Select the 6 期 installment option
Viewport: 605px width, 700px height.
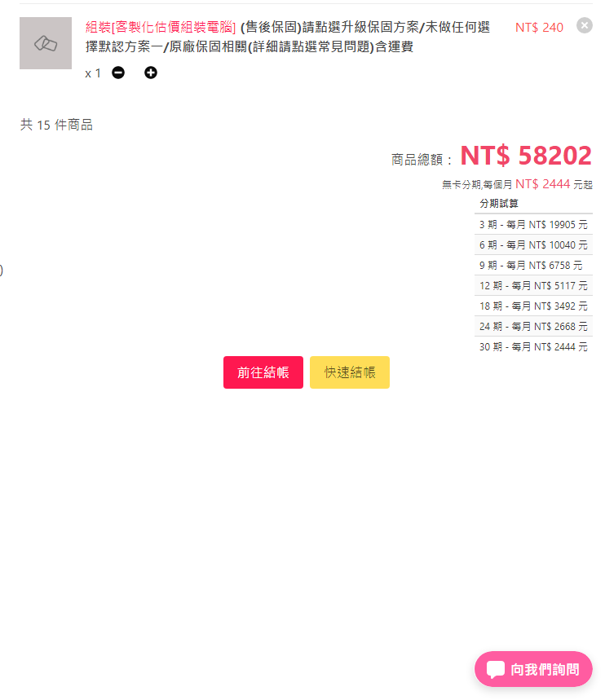(533, 245)
